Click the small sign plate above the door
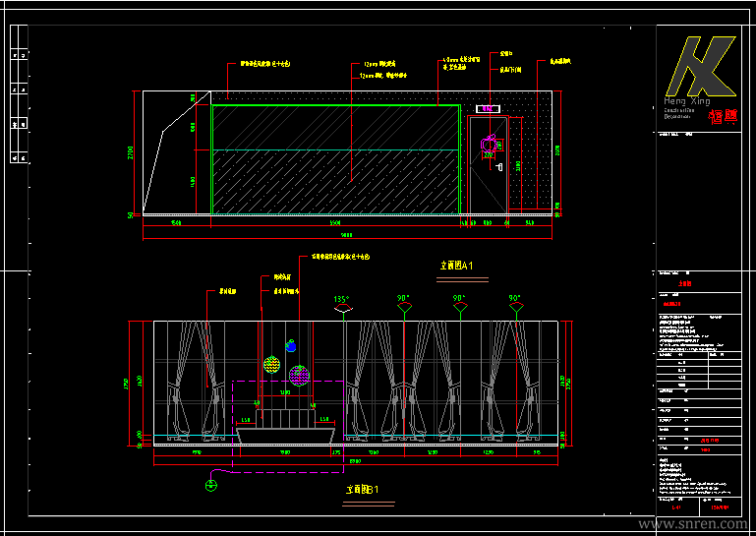756x536 pixels. [x=488, y=109]
